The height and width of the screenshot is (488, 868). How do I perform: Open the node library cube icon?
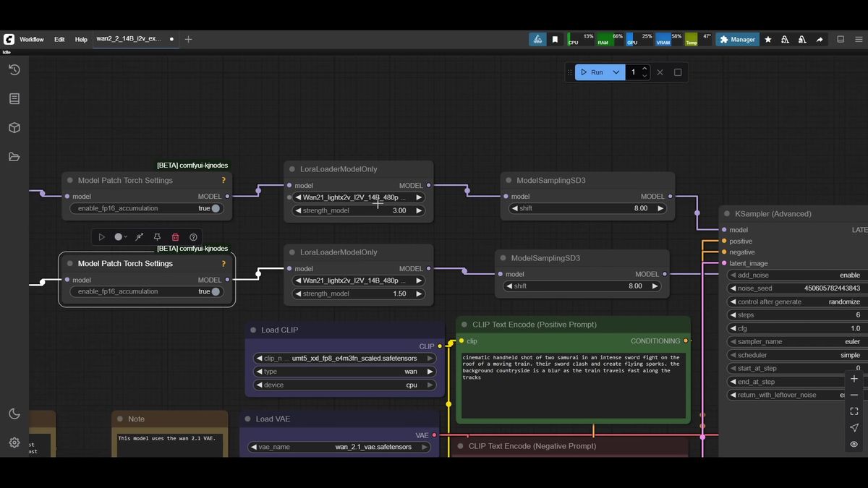click(x=14, y=127)
